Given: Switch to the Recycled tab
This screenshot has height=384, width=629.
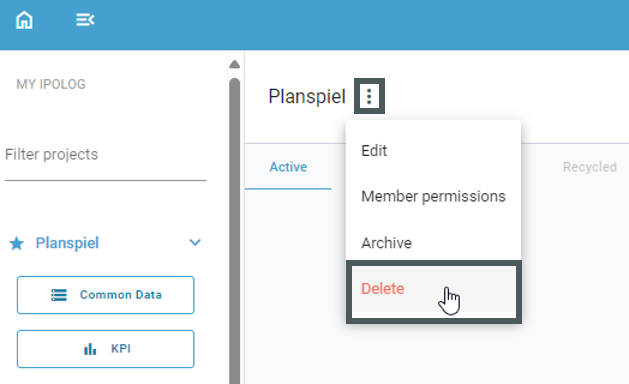Looking at the screenshot, I should point(589,167).
